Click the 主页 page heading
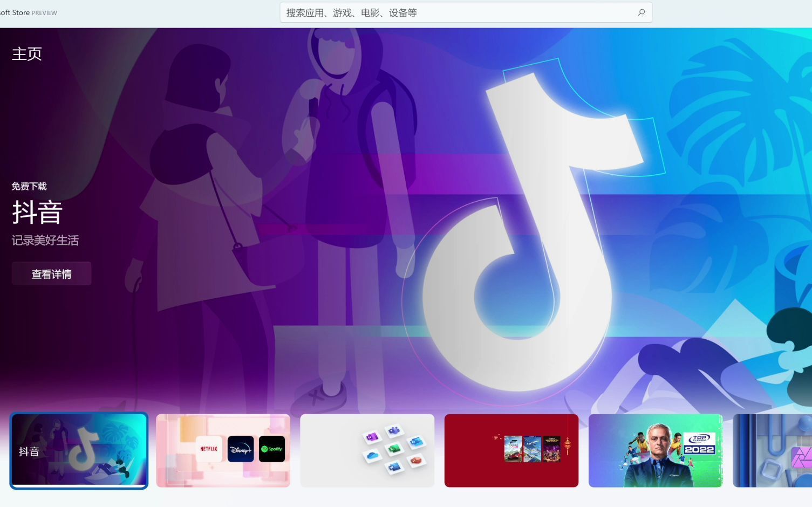 [27, 54]
